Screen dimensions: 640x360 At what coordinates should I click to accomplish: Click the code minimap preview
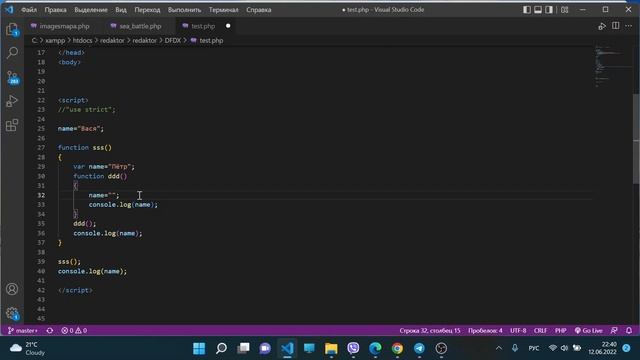(612, 67)
